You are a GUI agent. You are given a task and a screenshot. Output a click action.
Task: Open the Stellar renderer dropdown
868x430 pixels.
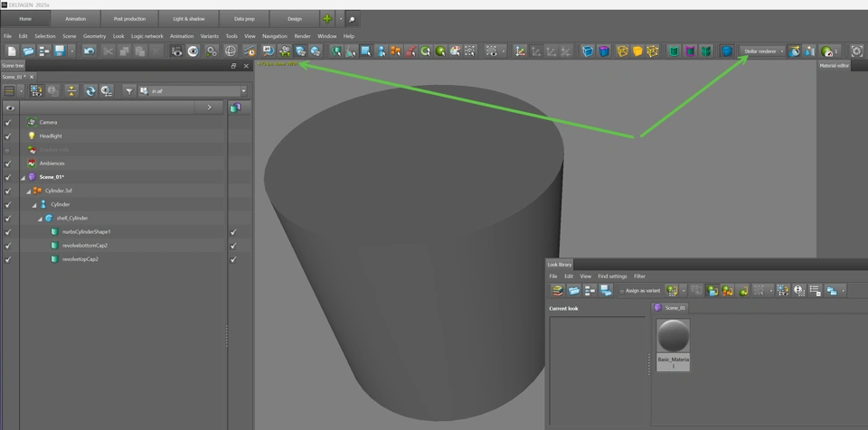point(763,51)
